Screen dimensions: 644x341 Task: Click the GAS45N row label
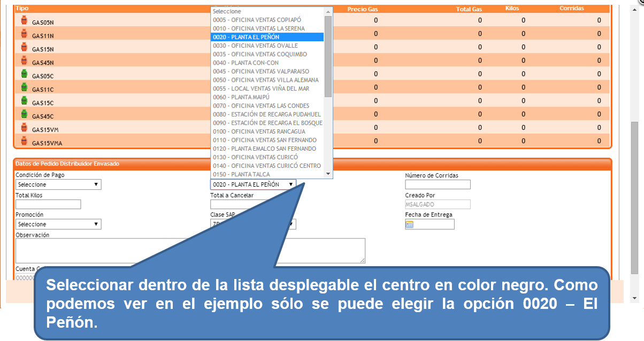[x=43, y=63]
